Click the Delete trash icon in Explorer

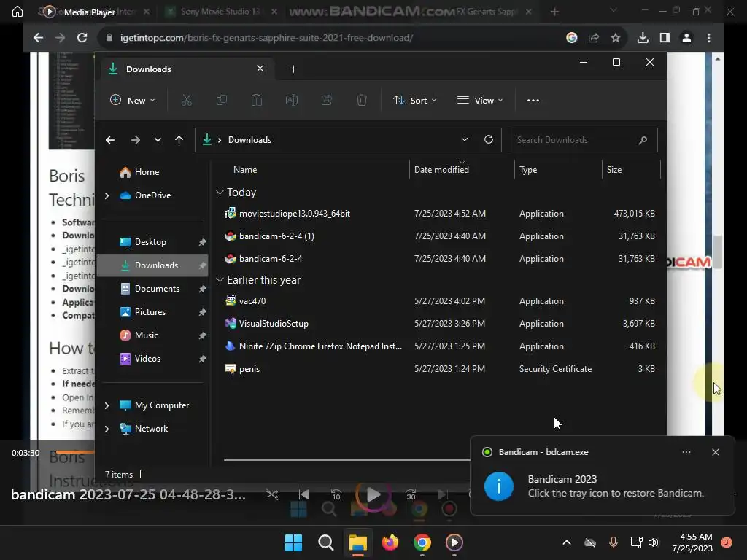point(362,100)
